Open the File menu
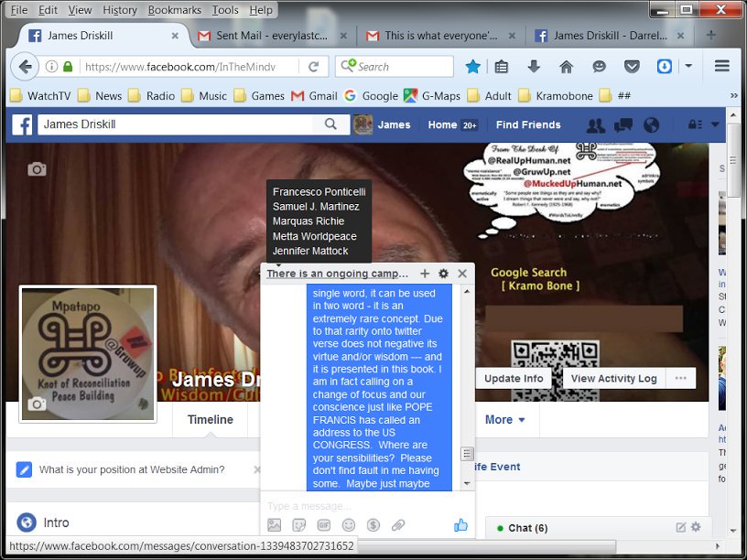This screenshot has width=747, height=560. click(18, 10)
